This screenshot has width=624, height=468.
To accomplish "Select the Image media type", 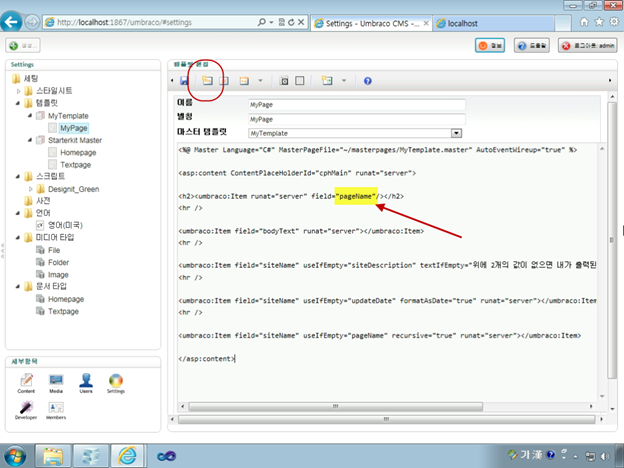I will (x=58, y=275).
